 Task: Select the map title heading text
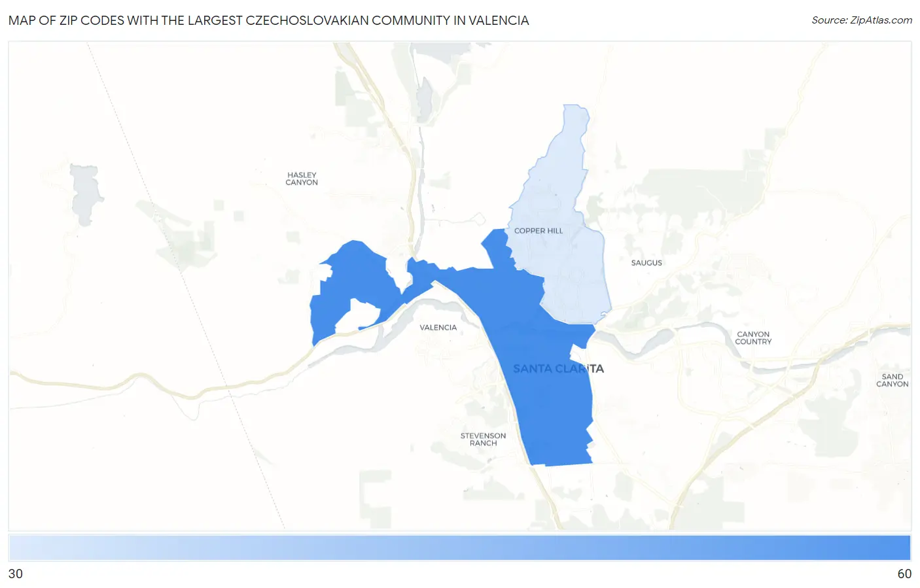(x=269, y=20)
